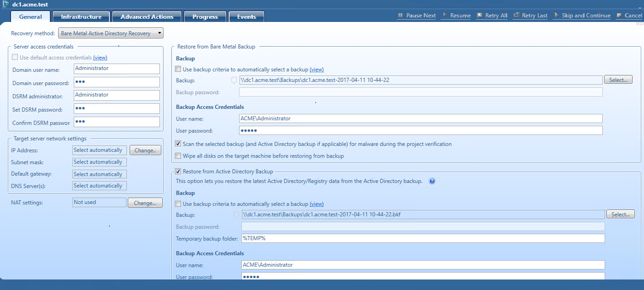Click Select button for Active Directory backup
Image resolution: width=644 pixels, height=290 pixels.
pos(620,214)
